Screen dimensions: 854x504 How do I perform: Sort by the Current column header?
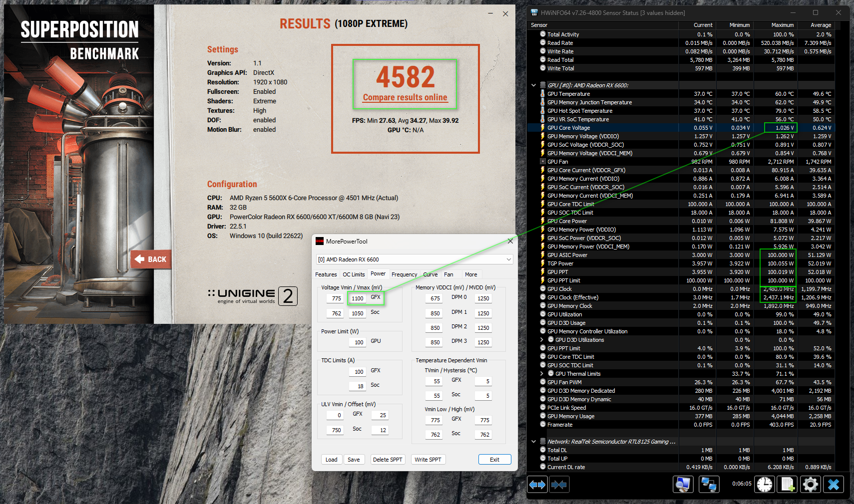[703, 25]
